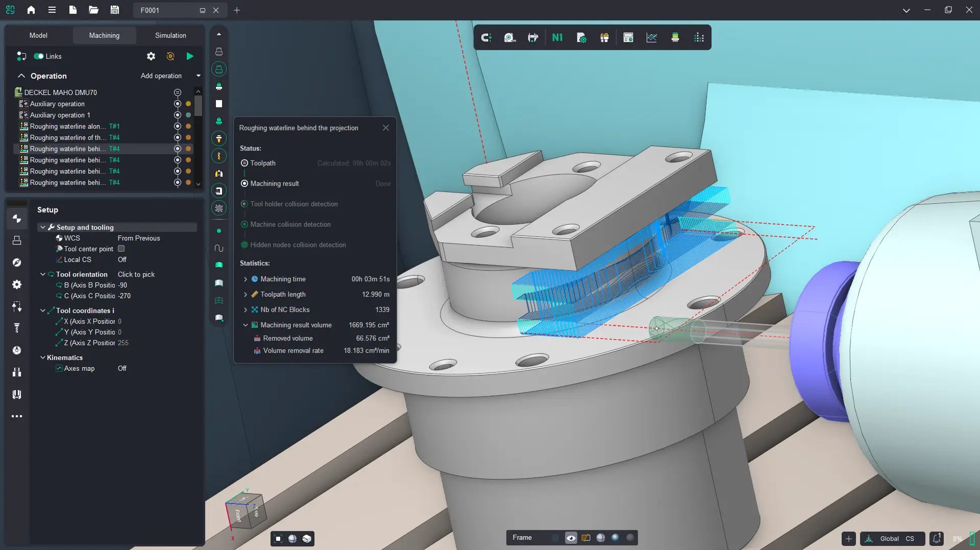Open the caliper measurement tool
Image resolution: width=980 pixels, height=550 pixels.
coord(533,37)
